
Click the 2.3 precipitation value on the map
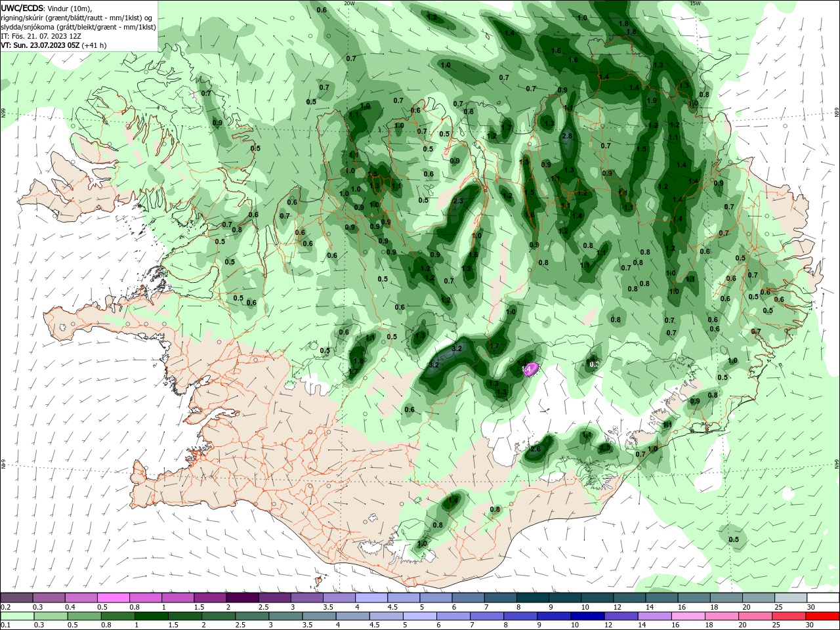point(458,201)
